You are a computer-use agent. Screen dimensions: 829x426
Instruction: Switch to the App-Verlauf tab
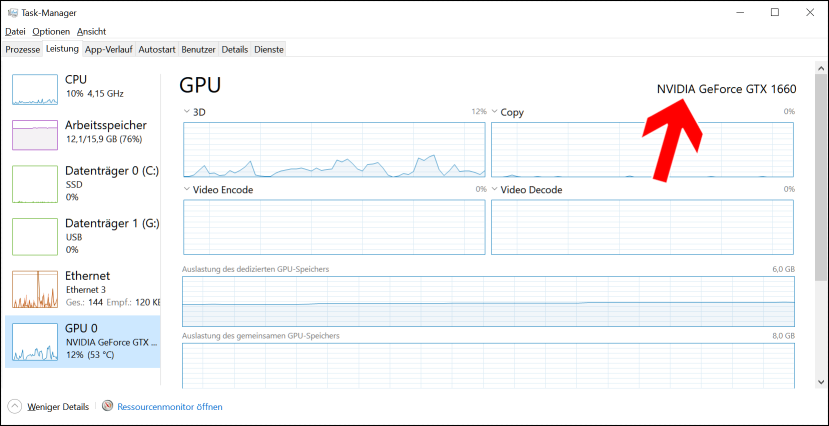pos(109,49)
